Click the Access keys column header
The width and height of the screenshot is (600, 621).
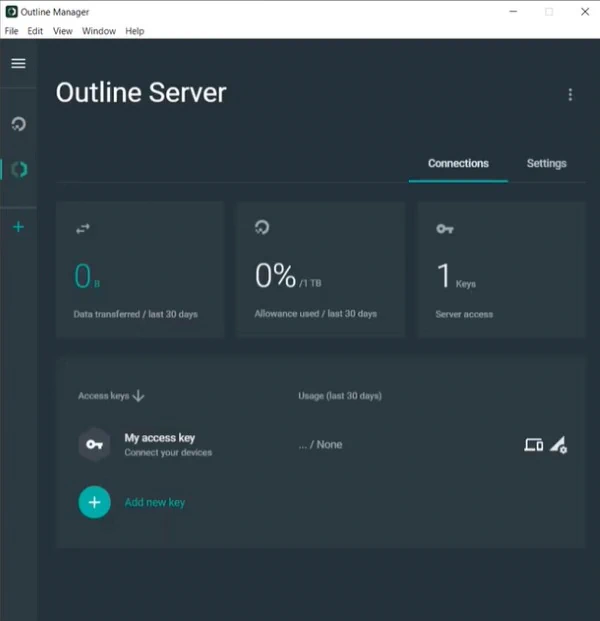pyautogui.click(x=103, y=396)
